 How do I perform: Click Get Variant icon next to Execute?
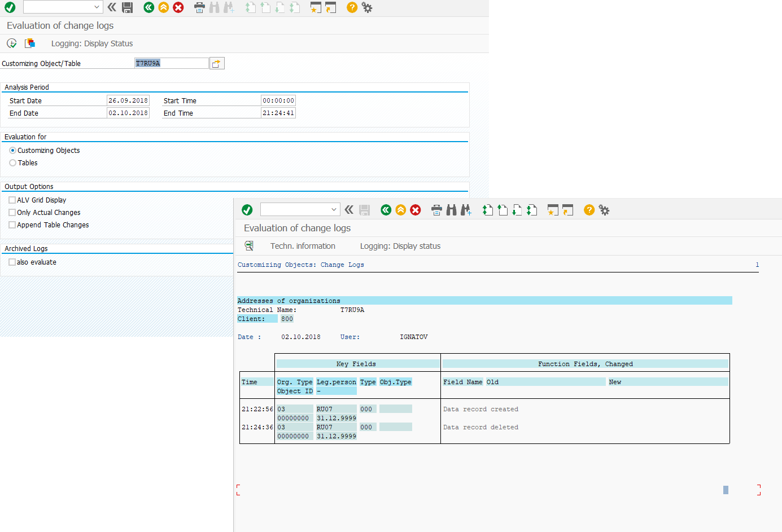(x=30, y=43)
